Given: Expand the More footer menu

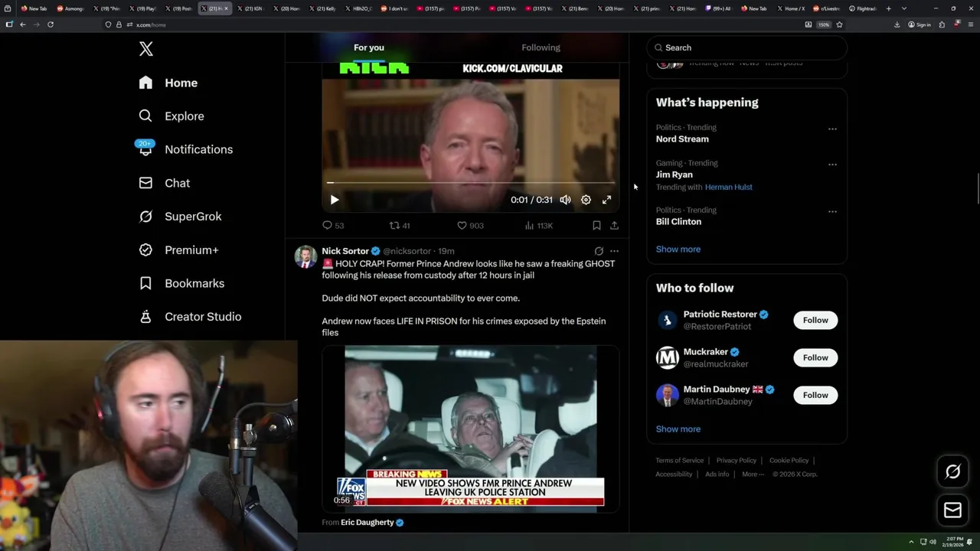Looking at the screenshot, I should pos(753,474).
